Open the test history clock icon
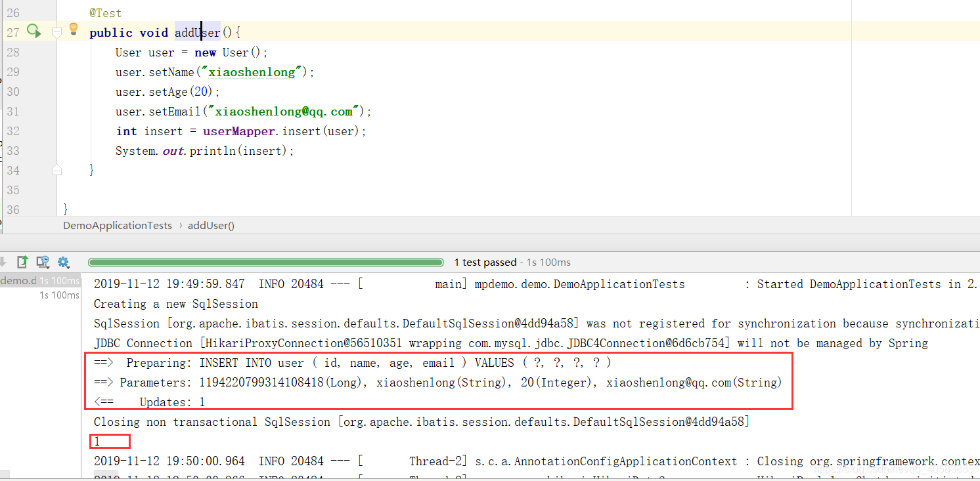The height and width of the screenshot is (481, 980). pos(43,262)
